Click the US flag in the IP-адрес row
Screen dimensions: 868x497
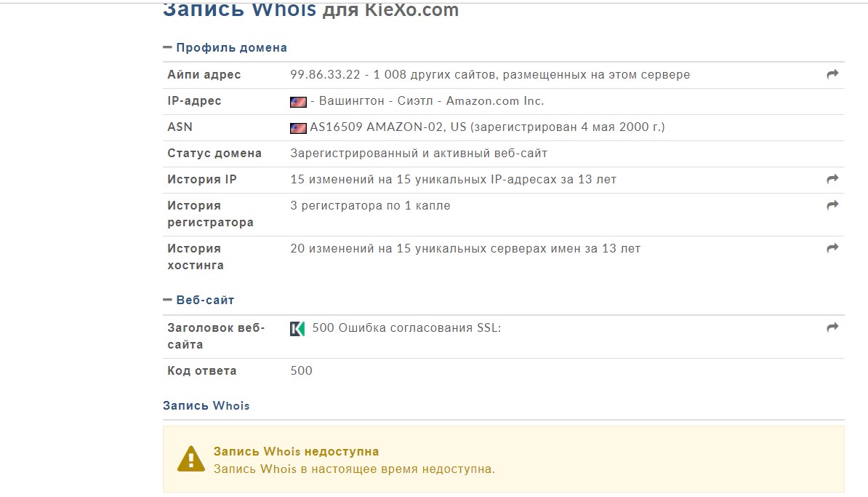point(298,102)
